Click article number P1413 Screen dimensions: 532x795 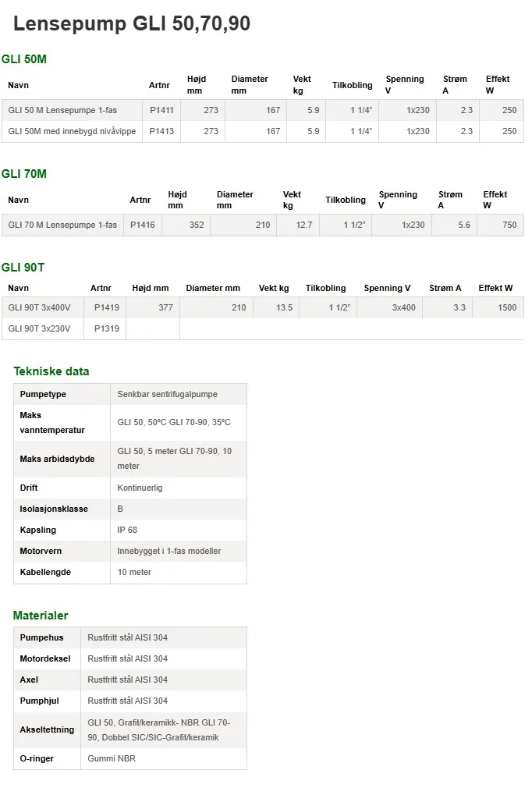[161, 131]
